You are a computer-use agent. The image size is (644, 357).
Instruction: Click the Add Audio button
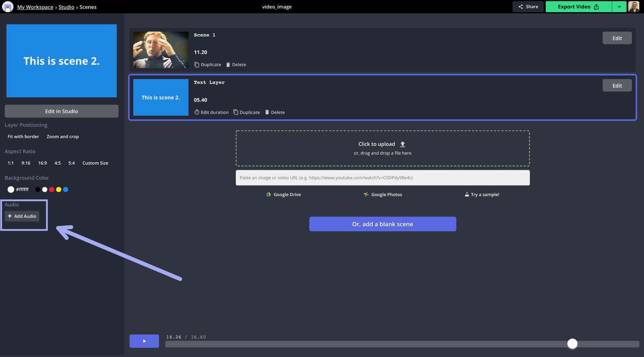tap(22, 216)
